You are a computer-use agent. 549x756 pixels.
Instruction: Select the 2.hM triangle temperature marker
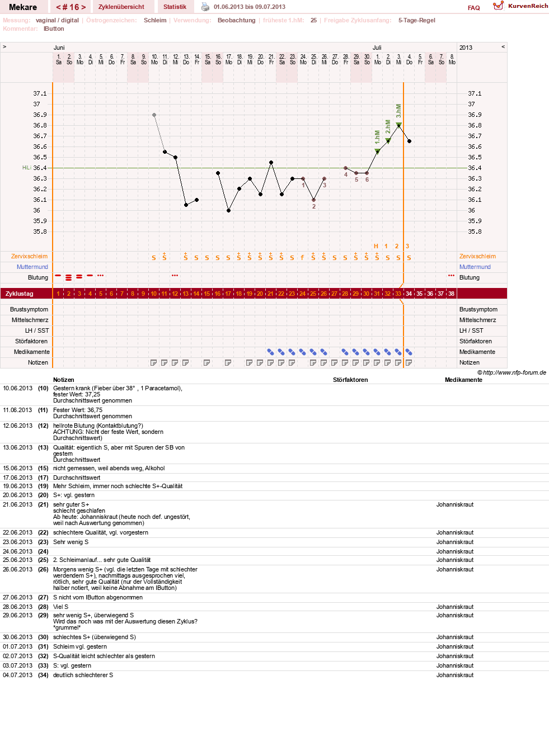coord(388,141)
